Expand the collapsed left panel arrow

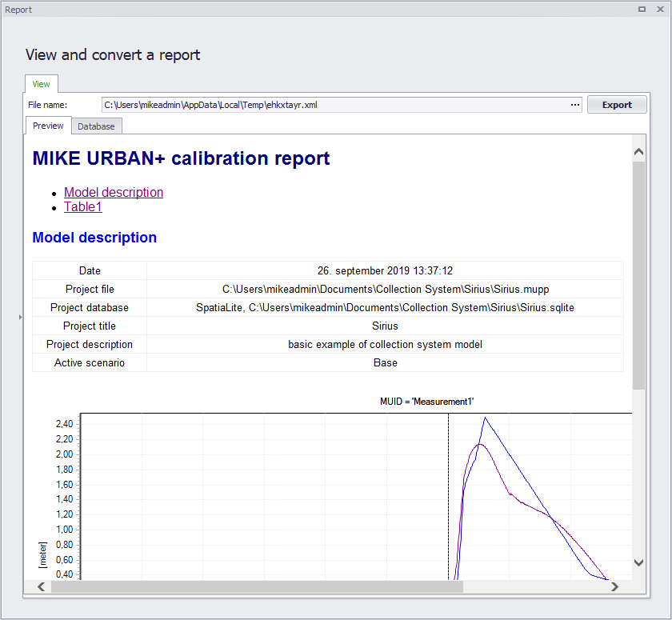[x=20, y=317]
